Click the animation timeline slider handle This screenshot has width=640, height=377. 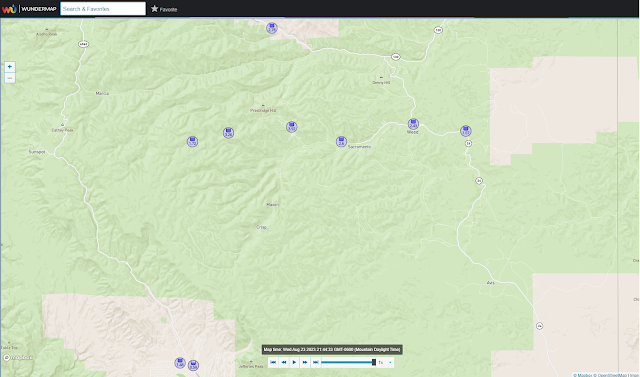pos(374,362)
